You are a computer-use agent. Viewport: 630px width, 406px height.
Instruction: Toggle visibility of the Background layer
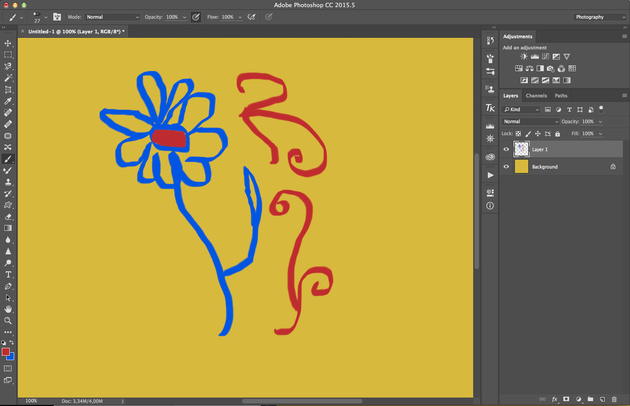(x=506, y=167)
